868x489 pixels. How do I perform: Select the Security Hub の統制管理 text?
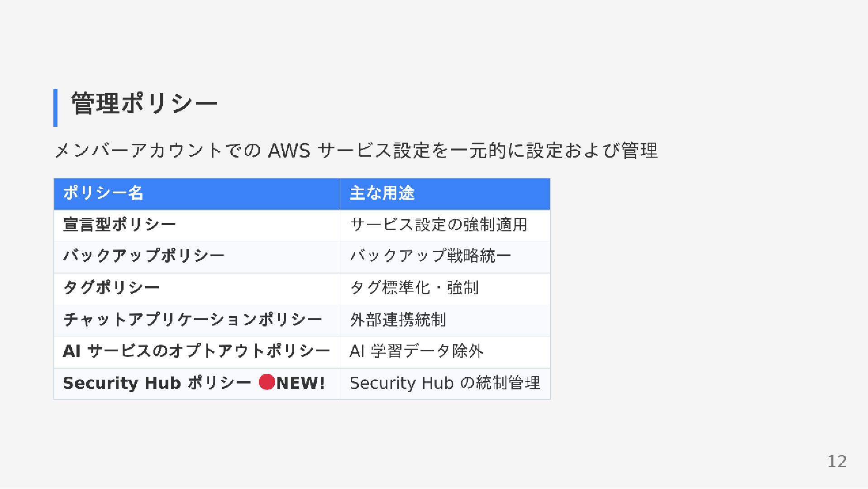(445, 383)
